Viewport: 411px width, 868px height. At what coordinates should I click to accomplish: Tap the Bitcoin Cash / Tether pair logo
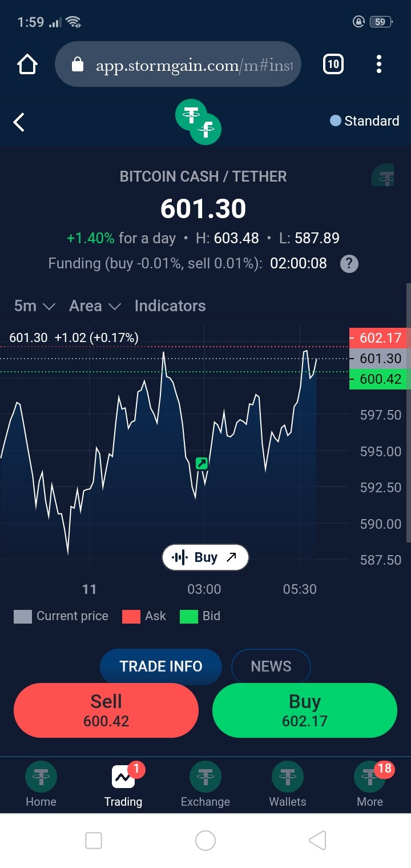[198, 122]
